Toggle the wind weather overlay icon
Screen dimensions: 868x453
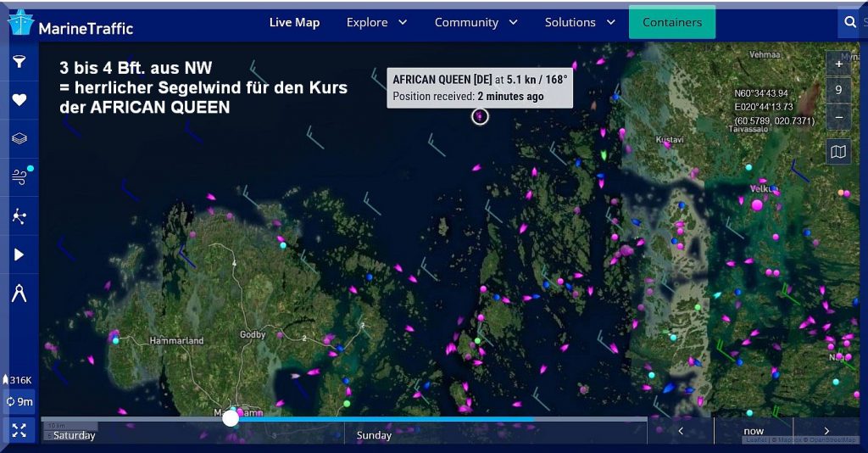pyautogui.click(x=19, y=176)
